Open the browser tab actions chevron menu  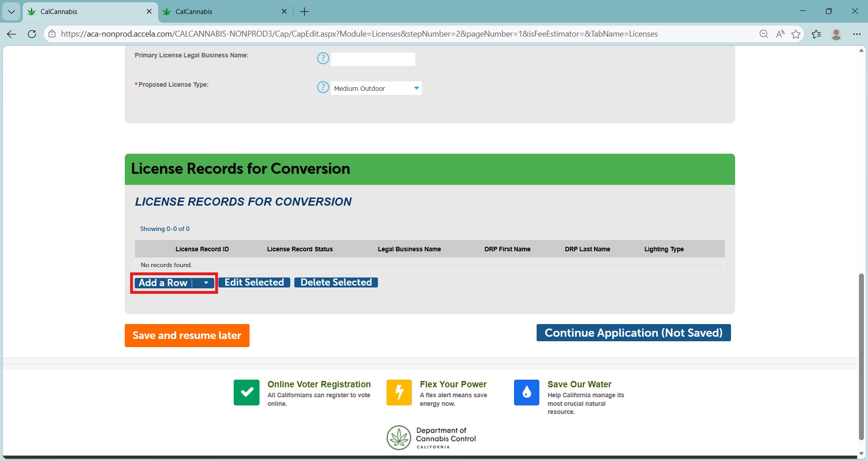pos(11,11)
